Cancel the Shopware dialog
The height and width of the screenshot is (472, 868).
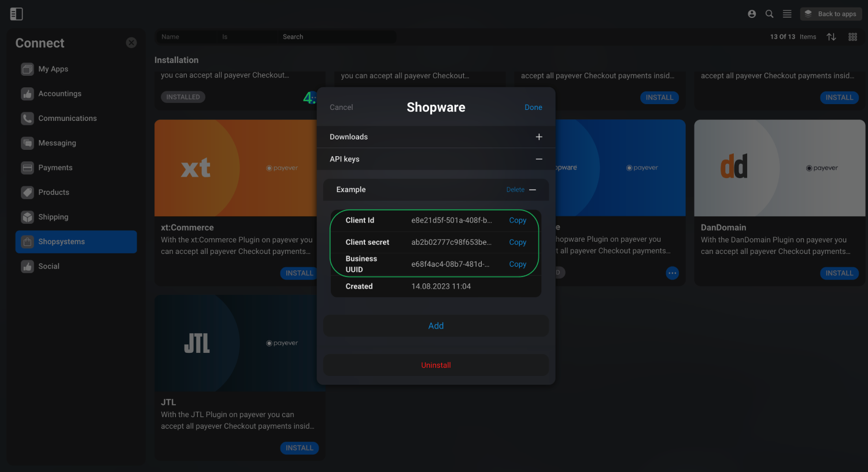tap(341, 107)
